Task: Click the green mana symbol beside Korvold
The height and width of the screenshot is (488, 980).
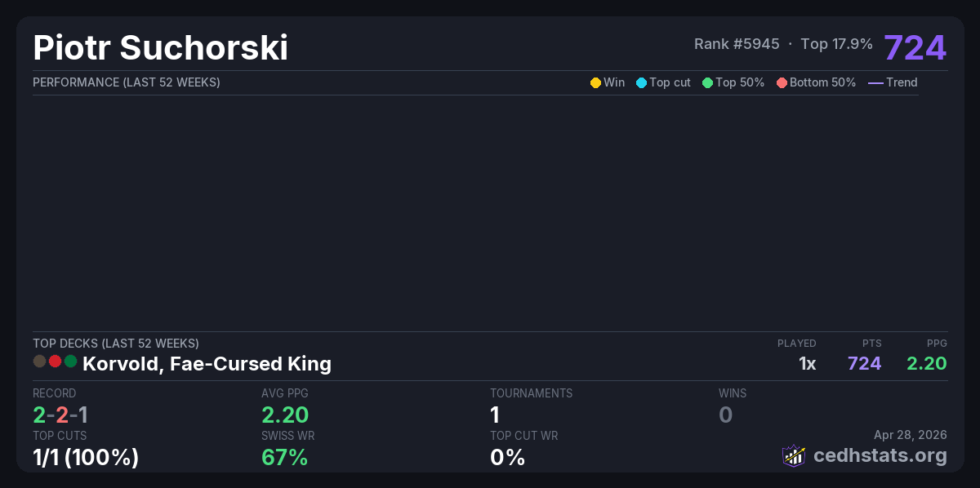Action: (70, 362)
